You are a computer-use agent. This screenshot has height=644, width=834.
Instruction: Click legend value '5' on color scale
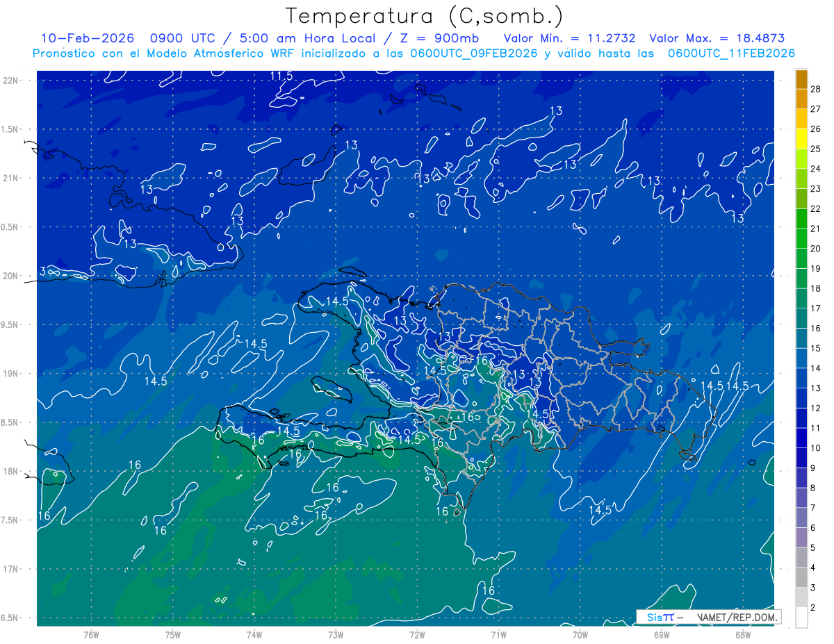coord(812,547)
